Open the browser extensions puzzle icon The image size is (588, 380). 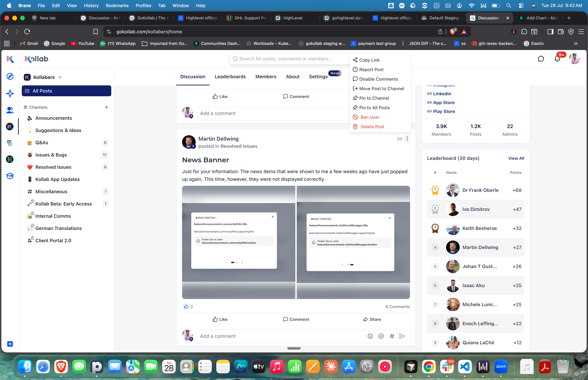pos(524,32)
